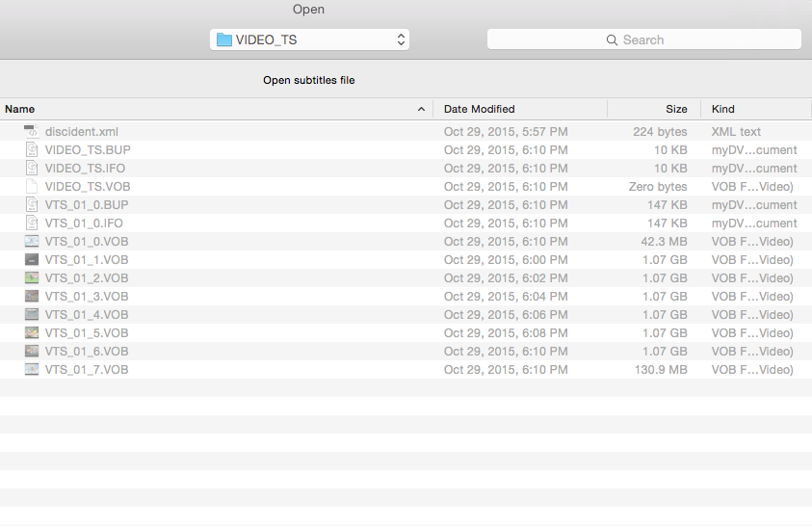Select the VTS_01_7.VOB file row
This screenshot has height=526, width=812.
coord(87,370)
